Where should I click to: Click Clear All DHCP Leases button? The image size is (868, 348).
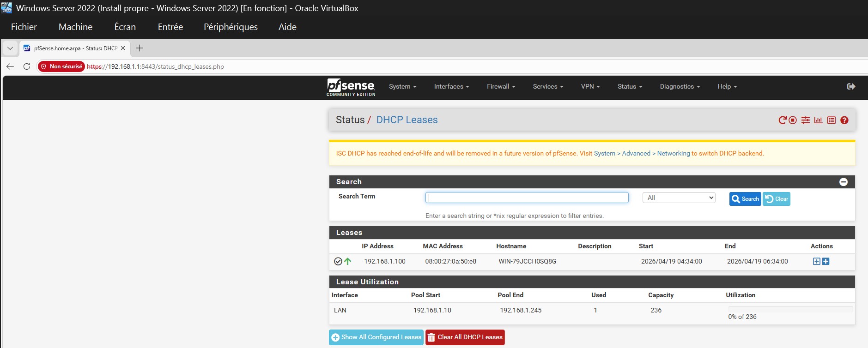pyautogui.click(x=465, y=337)
